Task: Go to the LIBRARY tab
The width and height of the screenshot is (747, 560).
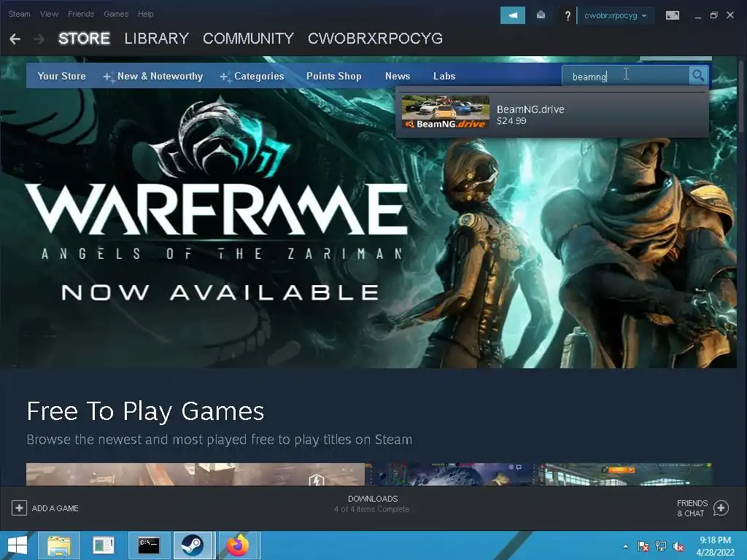Action: pyautogui.click(x=156, y=39)
